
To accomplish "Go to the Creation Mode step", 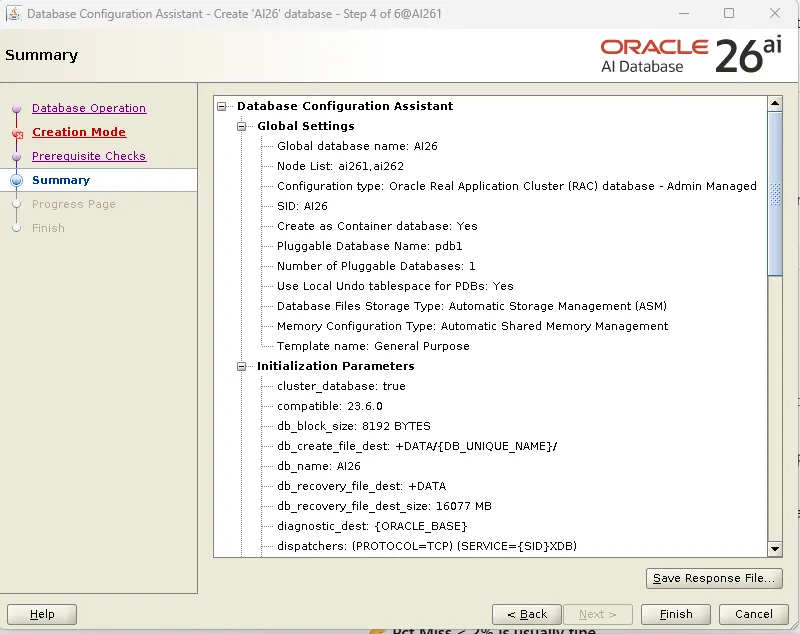I will pos(79,132).
